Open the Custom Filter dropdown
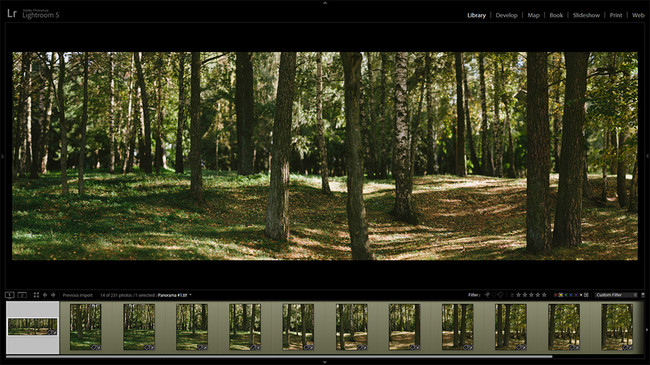This screenshot has width=650, height=365. pyautogui.click(x=616, y=295)
